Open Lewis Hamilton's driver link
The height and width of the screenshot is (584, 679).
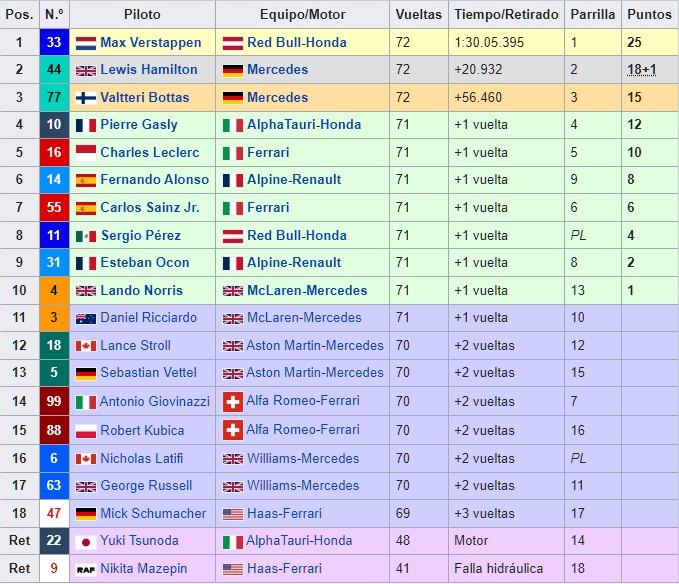(149, 69)
